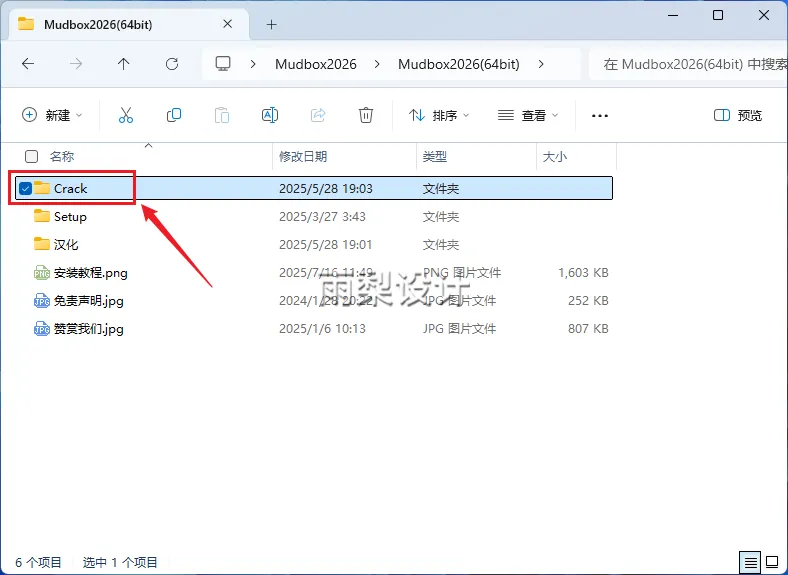Viewport: 788px width, 575px height.
Task: Click the 赞赏我们.jpg file icon
Action: tap(42, 329)
